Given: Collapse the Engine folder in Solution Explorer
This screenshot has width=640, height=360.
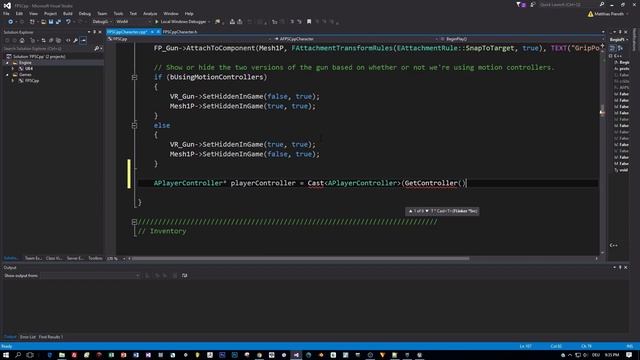Looking at the screenshot, I should tap(7, 63).
